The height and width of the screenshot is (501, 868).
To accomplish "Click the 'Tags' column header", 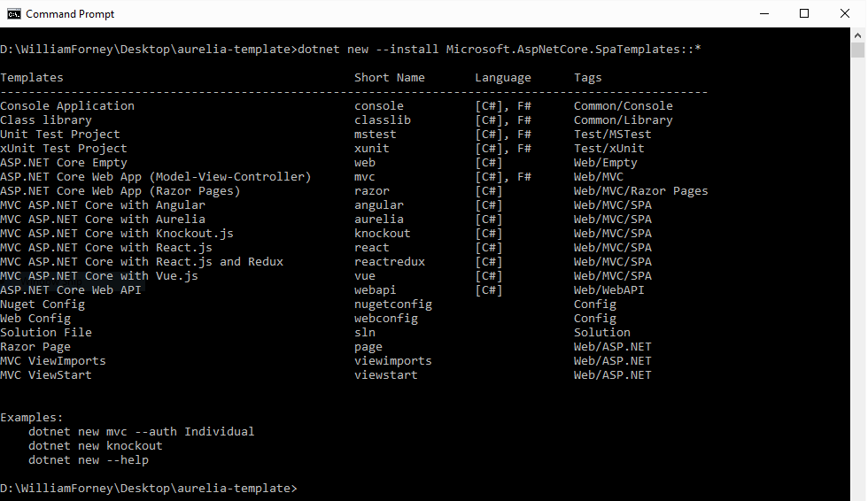I will point(587,78).
